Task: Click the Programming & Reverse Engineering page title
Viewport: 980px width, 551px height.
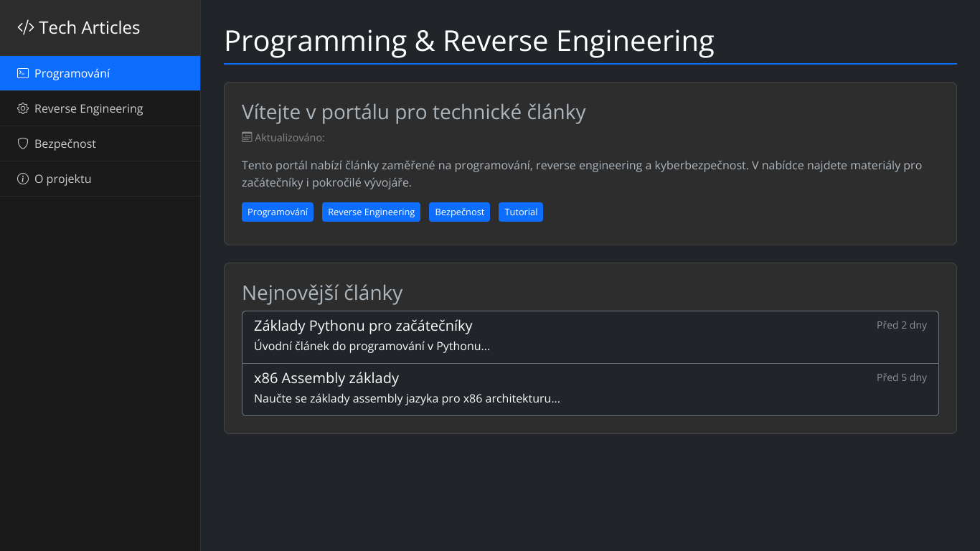Action: coord(469,41)
